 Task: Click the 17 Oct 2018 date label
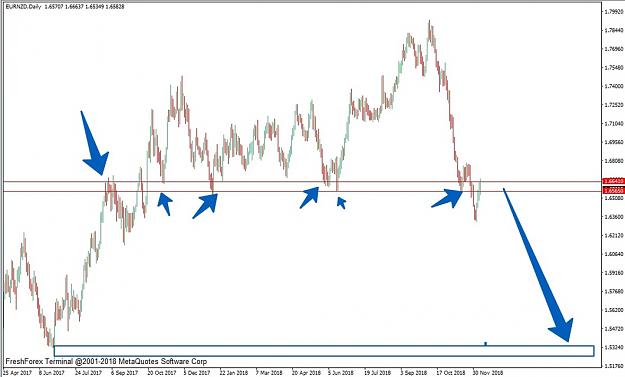coord(450,373)
